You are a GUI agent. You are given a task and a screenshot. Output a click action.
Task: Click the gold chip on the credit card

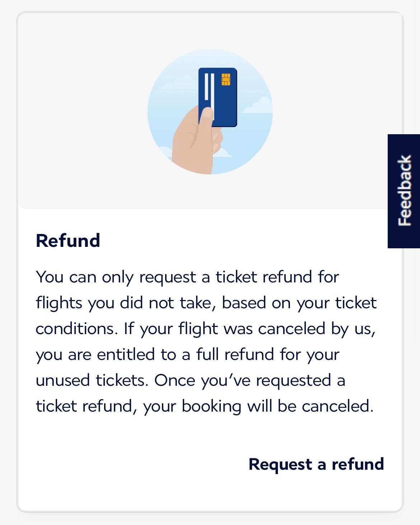tap(226, 79)
